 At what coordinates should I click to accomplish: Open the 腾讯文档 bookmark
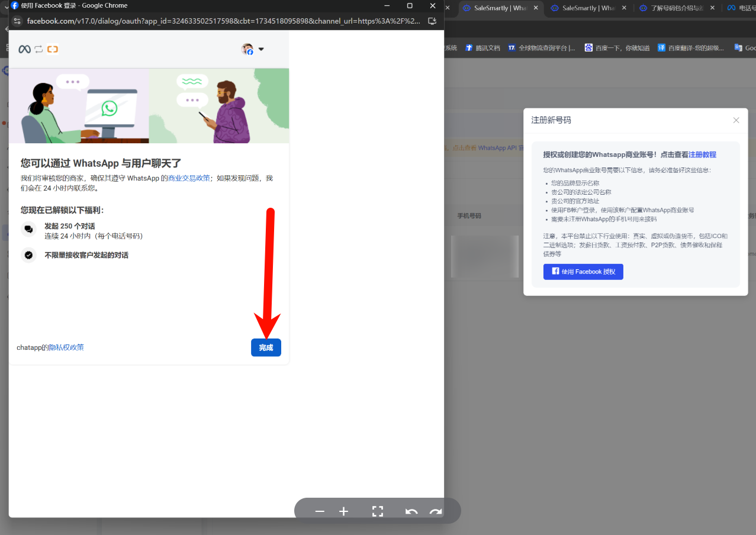coord(487,48)
